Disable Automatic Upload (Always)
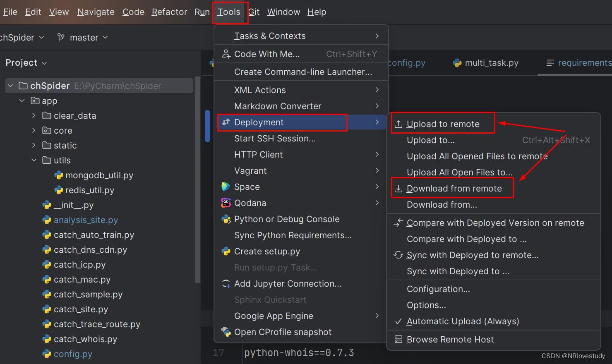 pyautogui.click(x=462, y=321)
